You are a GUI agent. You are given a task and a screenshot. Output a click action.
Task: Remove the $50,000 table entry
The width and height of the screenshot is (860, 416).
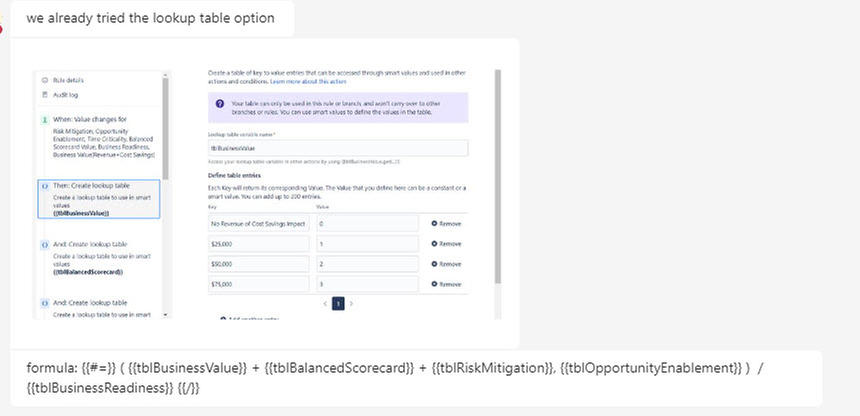point(446,264)
